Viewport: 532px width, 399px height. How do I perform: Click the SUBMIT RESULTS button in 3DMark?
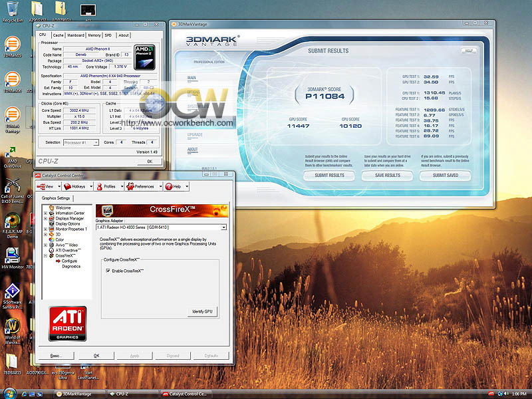(x=329, y=176)
